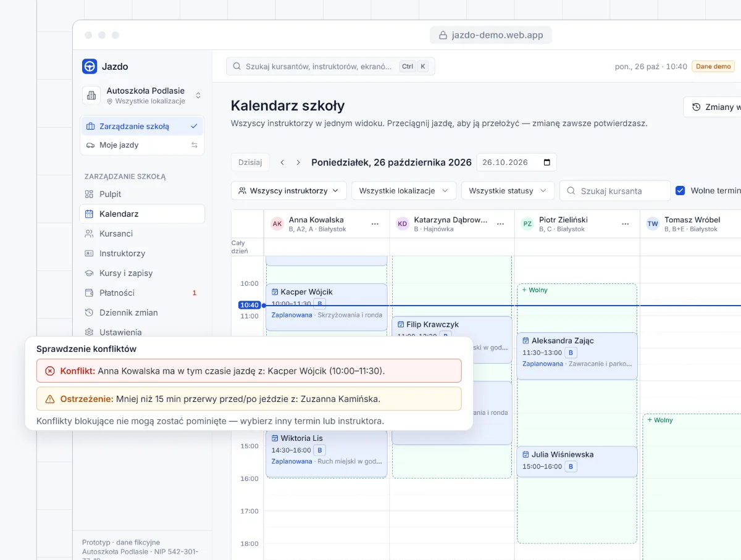Open Ustawienia settings

coord(143,332)
